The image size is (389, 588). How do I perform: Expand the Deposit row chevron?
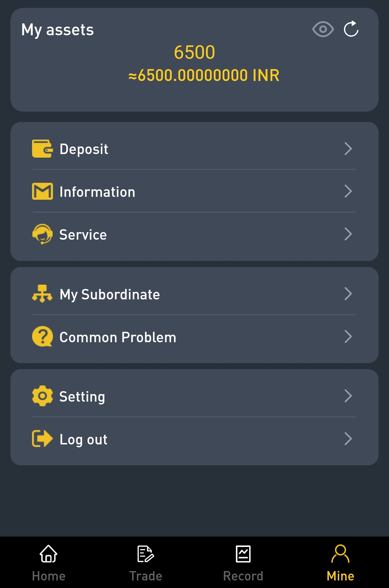point(348,149)
